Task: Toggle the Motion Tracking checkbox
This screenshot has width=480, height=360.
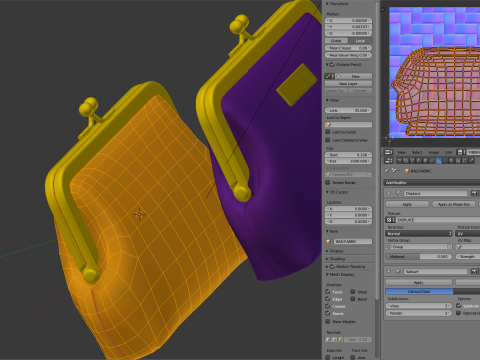Action: 332,266
